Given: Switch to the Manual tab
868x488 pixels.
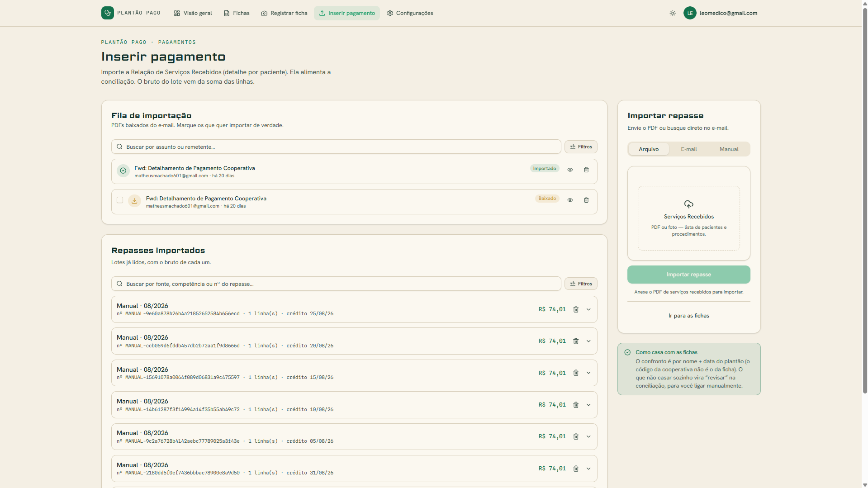Looking at the screenshot, I should click(729, 149).
